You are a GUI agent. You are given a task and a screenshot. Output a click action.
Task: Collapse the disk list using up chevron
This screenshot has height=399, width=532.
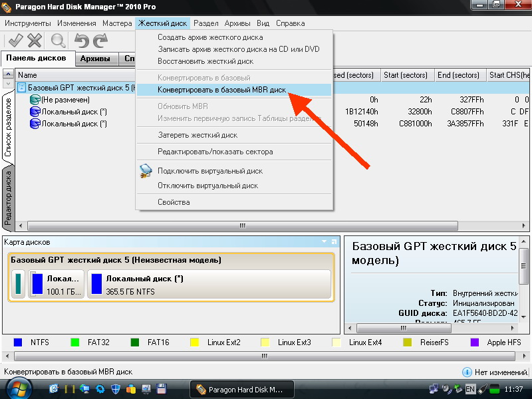tap(8, 84)
